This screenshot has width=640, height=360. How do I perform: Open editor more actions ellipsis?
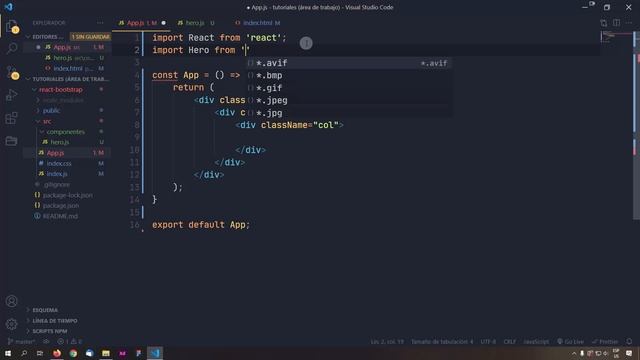[x=629, y=23]
